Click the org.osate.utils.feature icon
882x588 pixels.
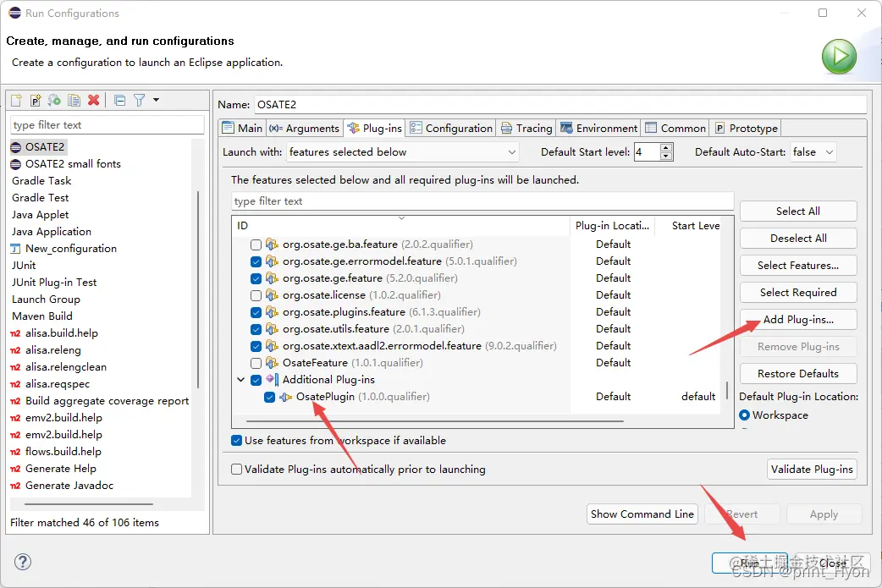(273, 329)
